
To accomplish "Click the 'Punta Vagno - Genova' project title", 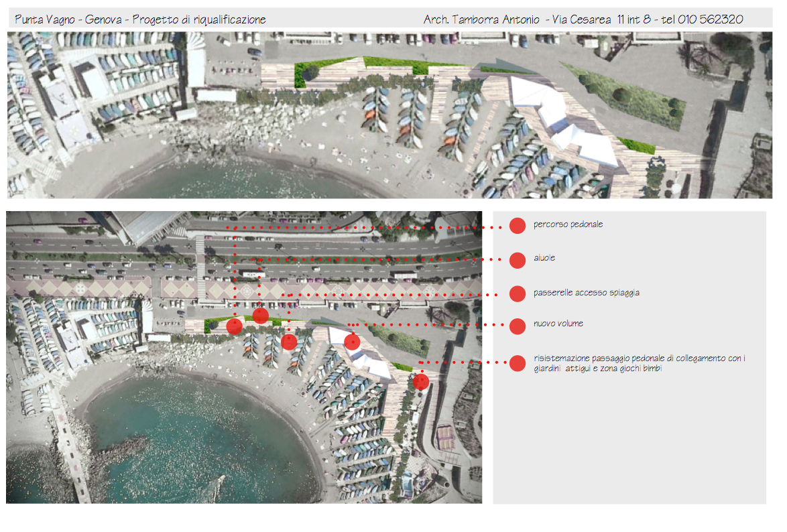I will [x=140, y=19].
